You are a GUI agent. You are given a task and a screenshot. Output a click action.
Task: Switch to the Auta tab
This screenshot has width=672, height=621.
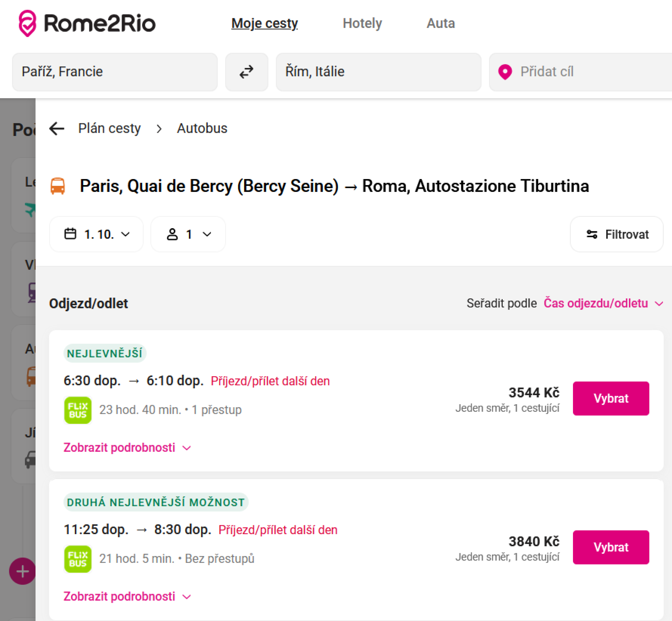[x=440, y=23]
